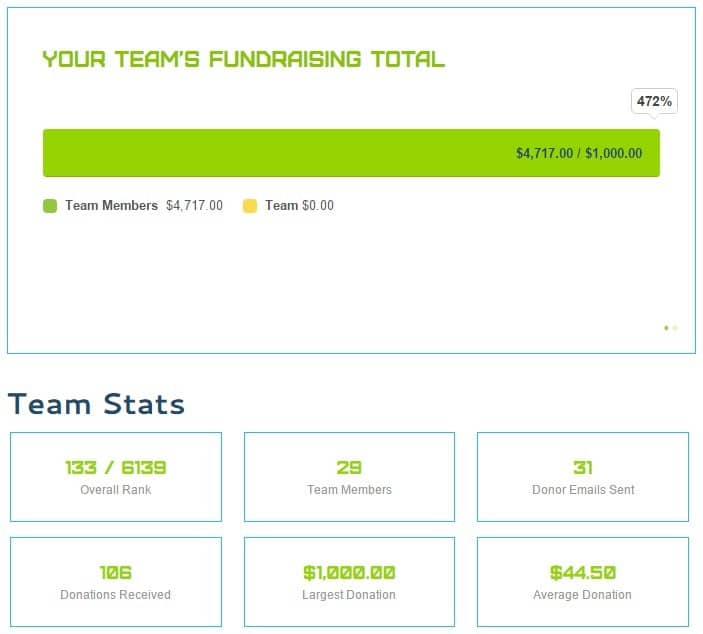
Task: Click the green Team Members legend swatch
Action: [x=50, y=206]
